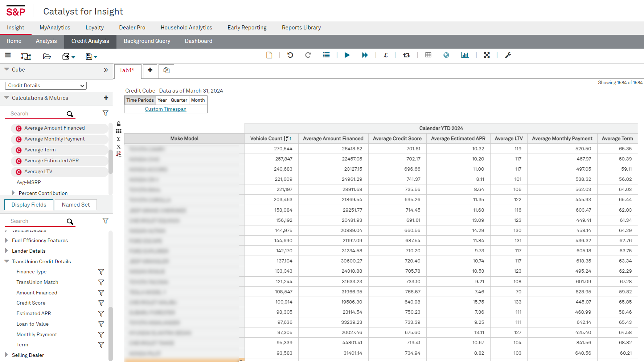Open the Credit Details cube dropdown

click(46, 86)
